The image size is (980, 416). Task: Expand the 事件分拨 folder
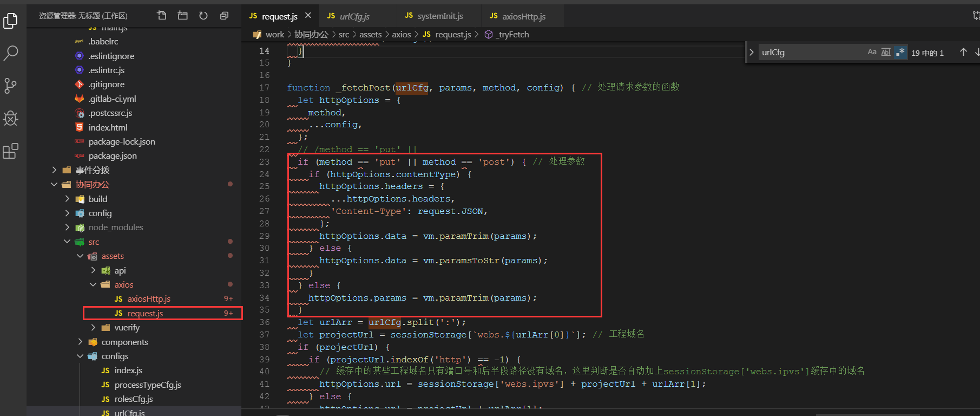click(x=54, y=170)
